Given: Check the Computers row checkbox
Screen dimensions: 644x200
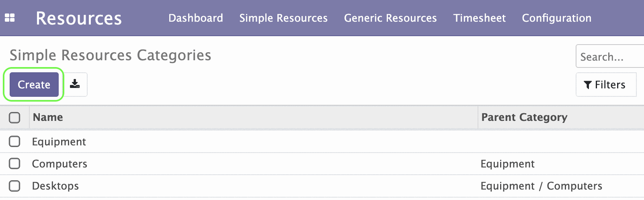Looking at the screenshot, I should point(14,163).
